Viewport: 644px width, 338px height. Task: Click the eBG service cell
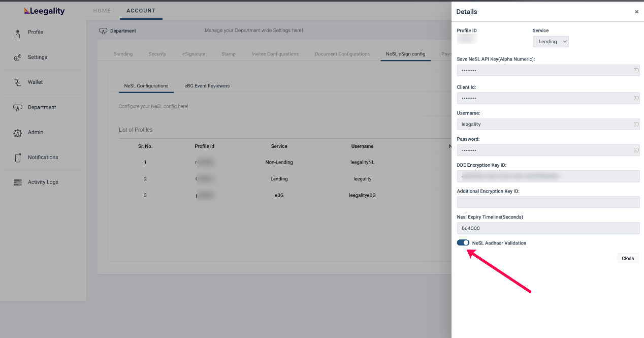pyautogui.click(x=279, y=195)
